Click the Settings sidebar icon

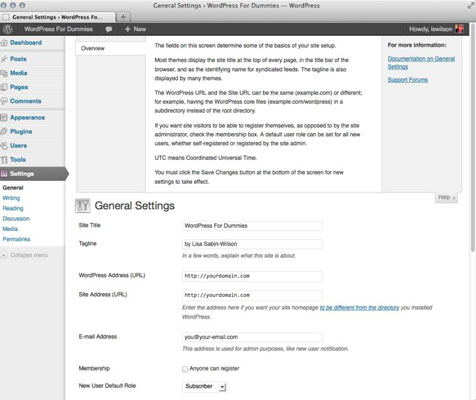(4, 174)
